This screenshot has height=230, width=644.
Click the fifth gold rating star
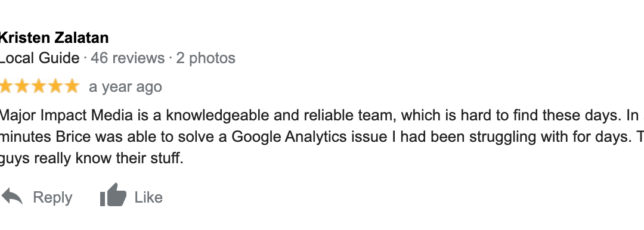(72, 86)
